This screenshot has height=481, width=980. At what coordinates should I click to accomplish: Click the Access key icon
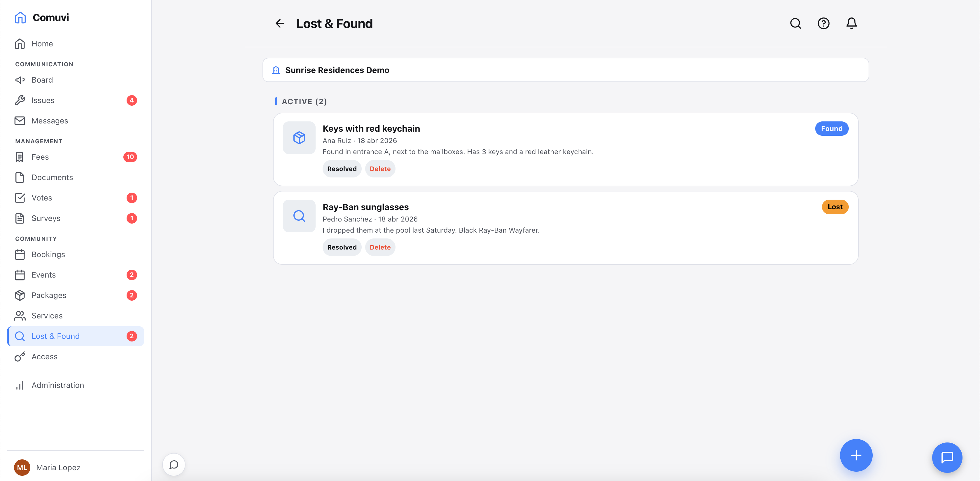(20, 356)
